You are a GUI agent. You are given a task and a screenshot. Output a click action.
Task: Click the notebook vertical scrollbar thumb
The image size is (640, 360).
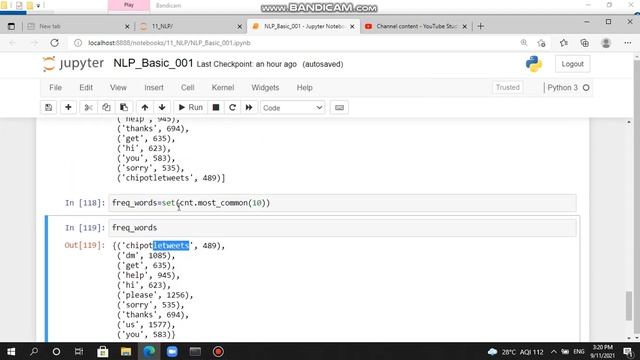pos(629,306)
